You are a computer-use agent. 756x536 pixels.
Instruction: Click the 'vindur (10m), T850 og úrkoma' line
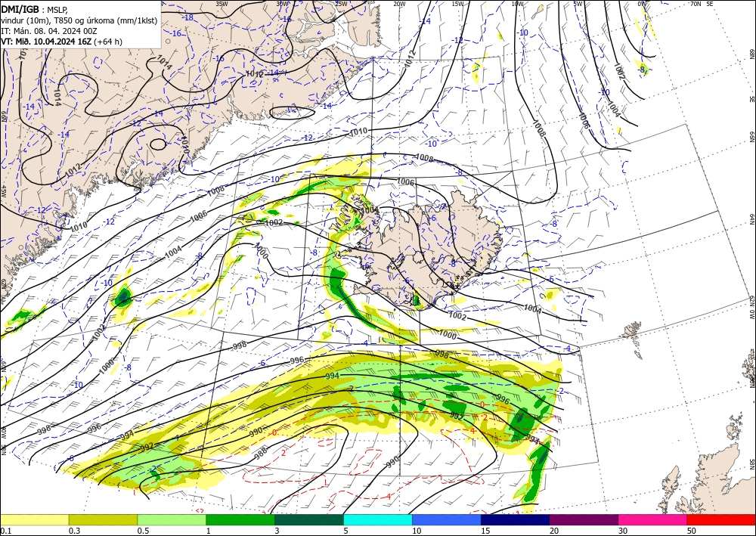(79, 20)
